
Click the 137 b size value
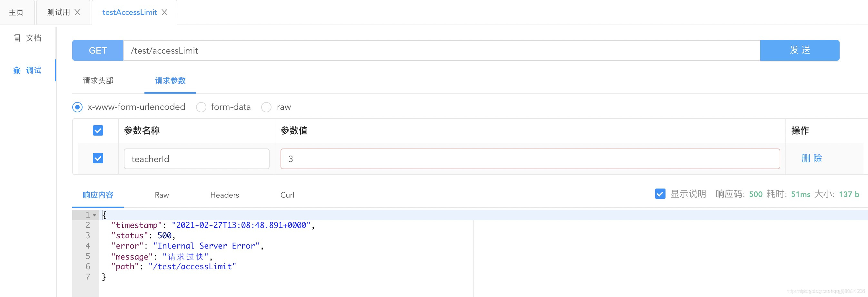click(x=849, y=194)
